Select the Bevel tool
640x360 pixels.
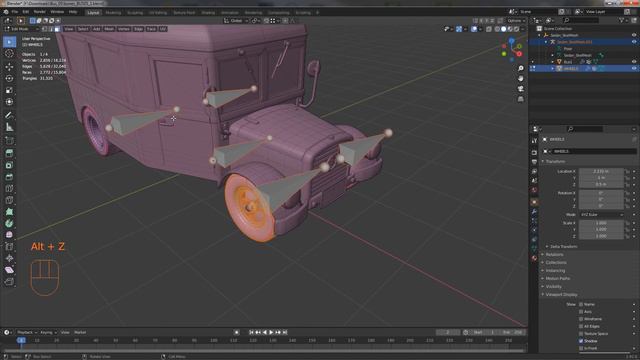point(9,177)
